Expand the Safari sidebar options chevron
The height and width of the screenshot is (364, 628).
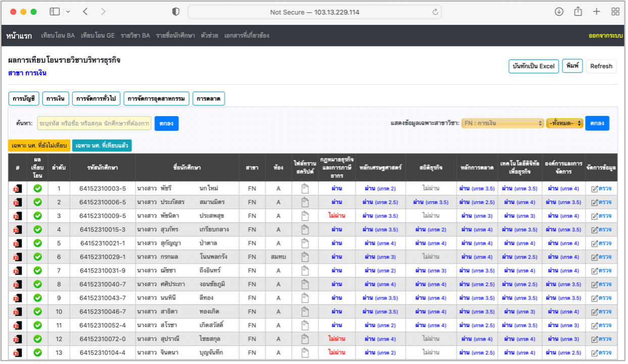(x=68, y=12)
